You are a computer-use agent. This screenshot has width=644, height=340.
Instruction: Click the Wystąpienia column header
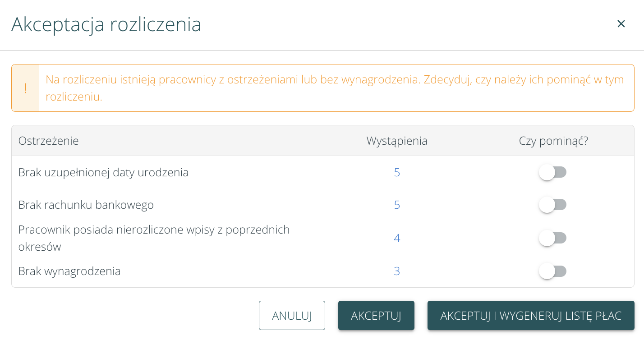coord(397,141)
